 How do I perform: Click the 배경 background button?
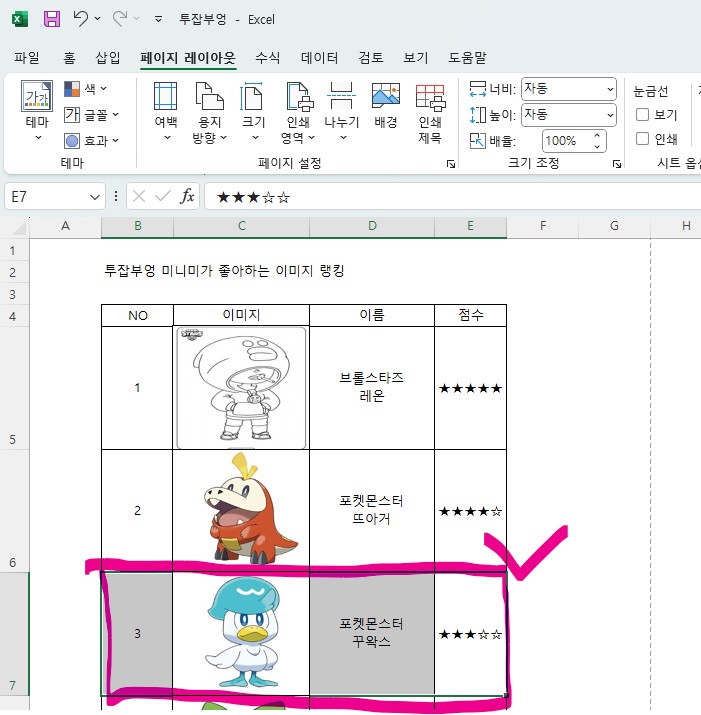[x=385, y=105]
